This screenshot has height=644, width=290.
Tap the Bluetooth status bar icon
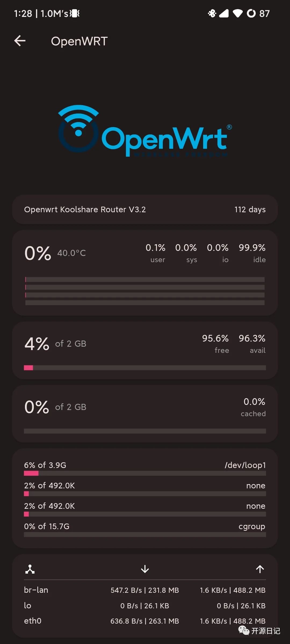[x=212, y=13]
